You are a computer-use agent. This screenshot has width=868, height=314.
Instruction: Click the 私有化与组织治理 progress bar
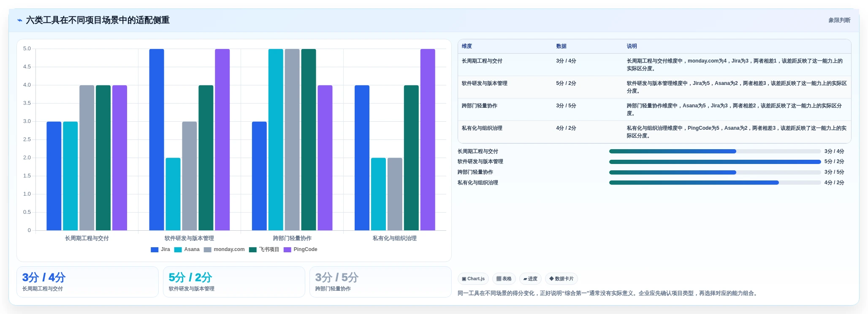pos(715,183)
